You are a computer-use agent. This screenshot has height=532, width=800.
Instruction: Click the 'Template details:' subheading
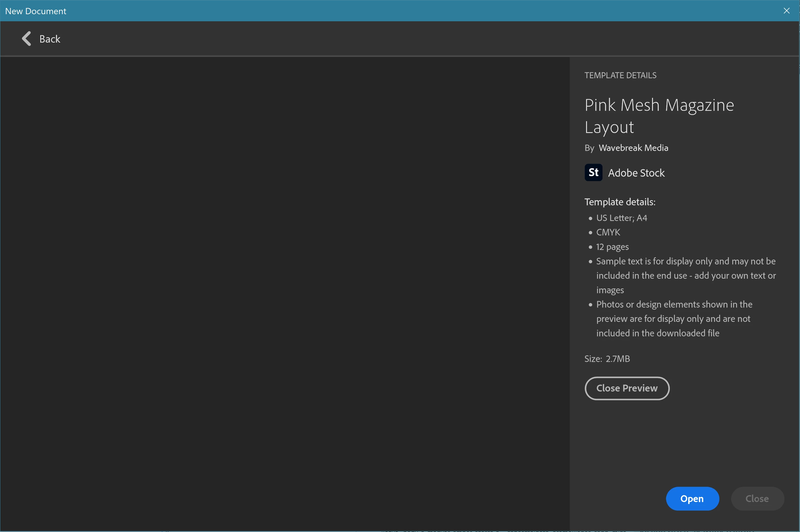click(x=620, y=202)
